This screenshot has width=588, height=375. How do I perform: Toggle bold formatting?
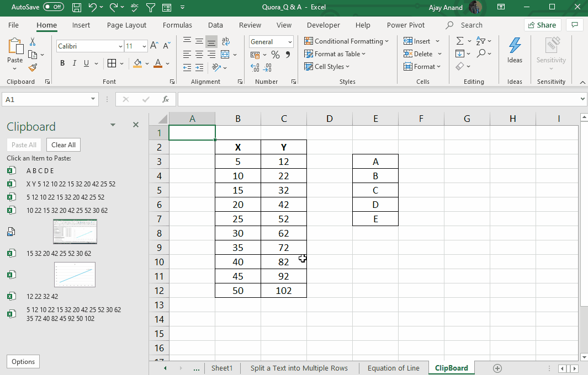pos(62,63)
